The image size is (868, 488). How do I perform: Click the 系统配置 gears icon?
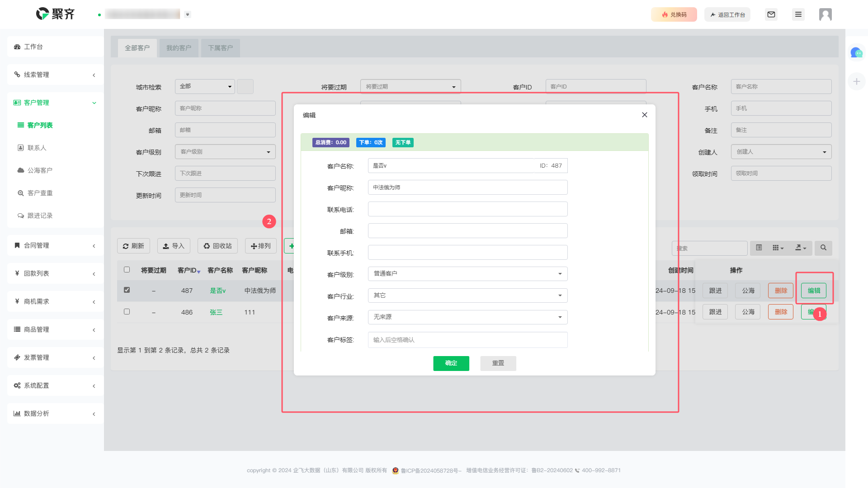[17, 385]
